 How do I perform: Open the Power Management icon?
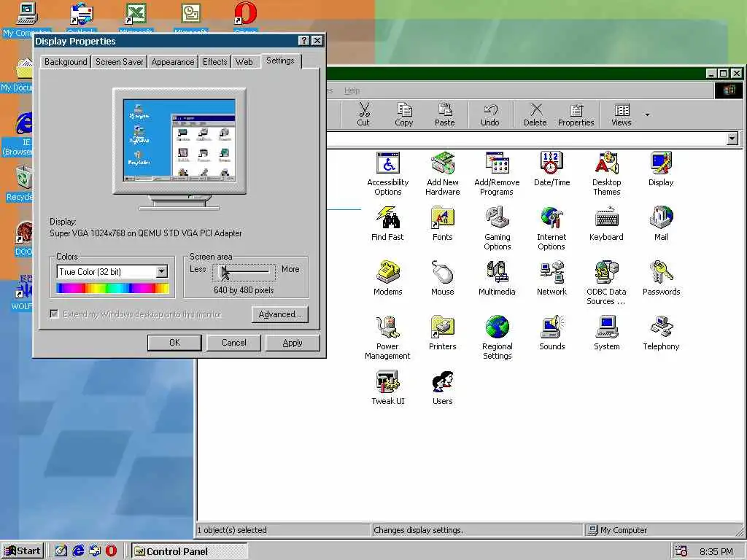[387, 338]
